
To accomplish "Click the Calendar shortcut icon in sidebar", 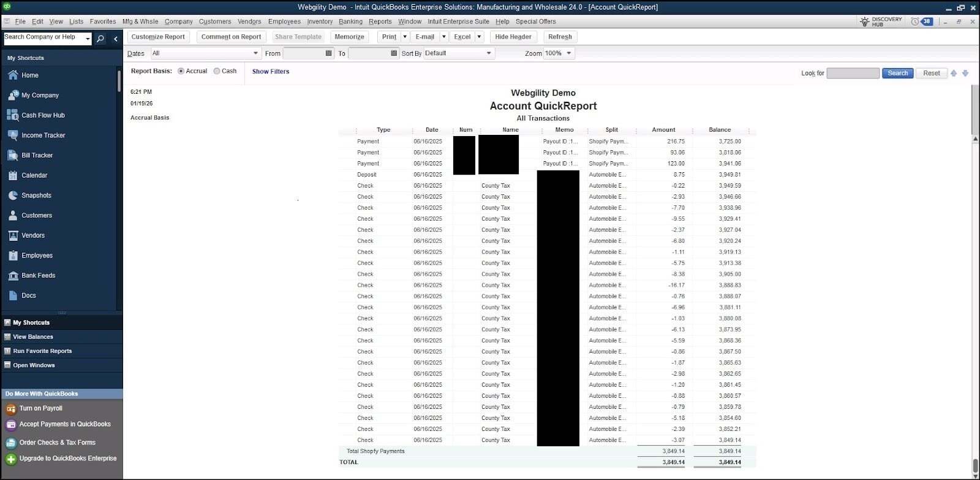I will [13, 175].
